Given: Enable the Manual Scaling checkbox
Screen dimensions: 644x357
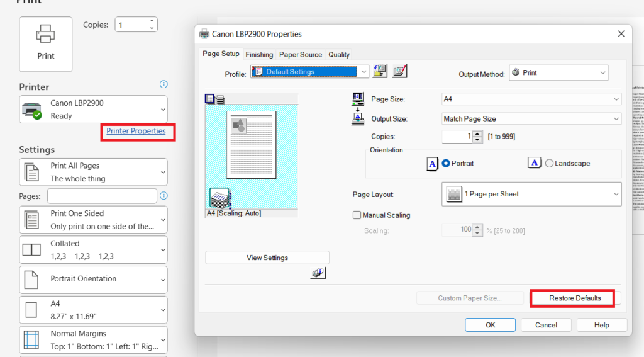Looking at the screenshot, I should (x=357, y=215).
